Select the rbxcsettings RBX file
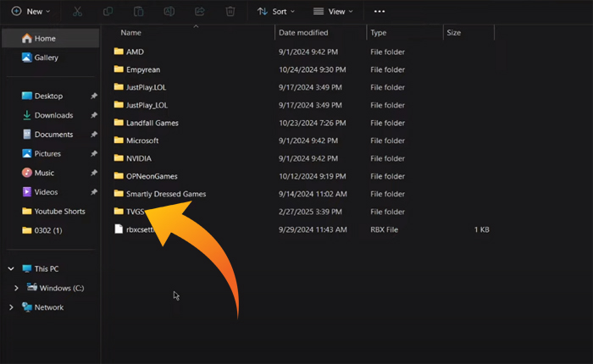Screen dimensions: 593x364 (140, 229)
